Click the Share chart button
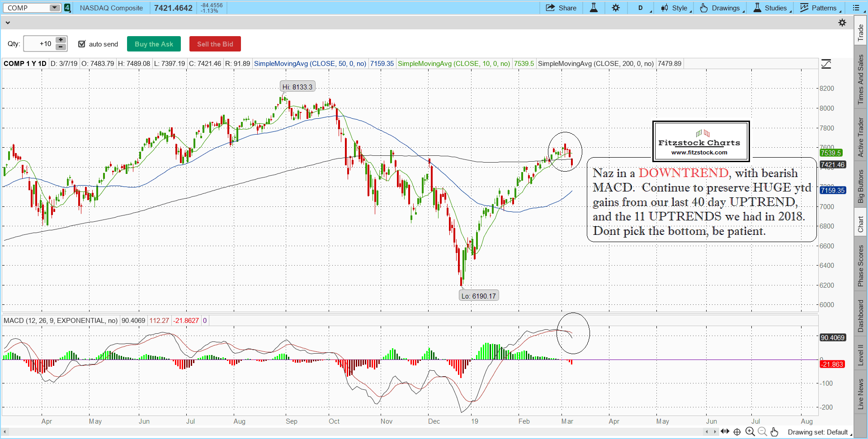 coord(561,8)
